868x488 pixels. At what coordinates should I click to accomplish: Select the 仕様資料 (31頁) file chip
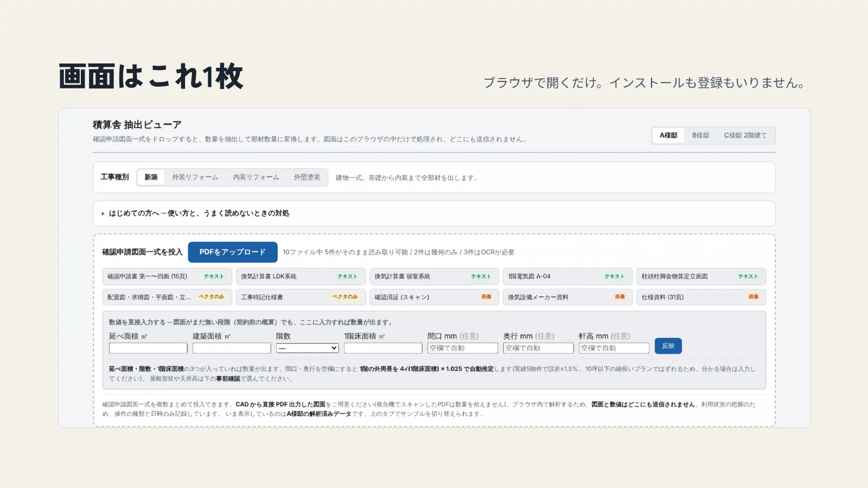coord(701,297)
